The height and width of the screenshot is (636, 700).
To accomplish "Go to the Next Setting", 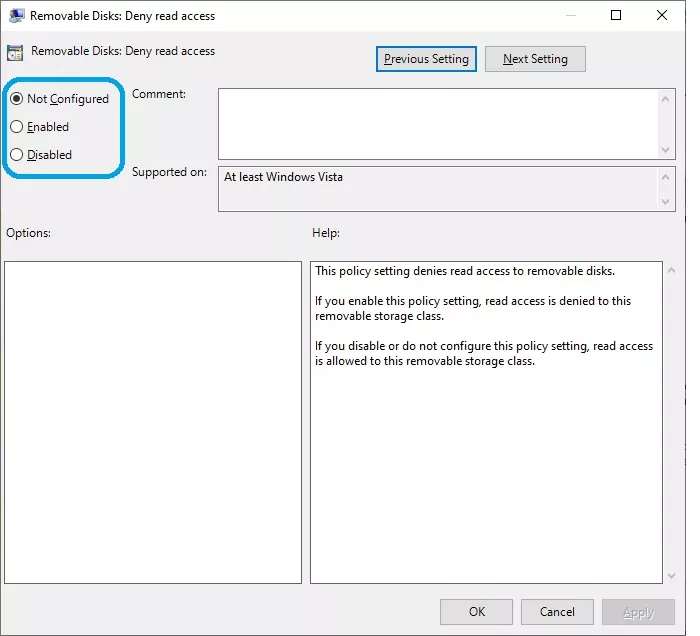I will (x=535, y=59).
